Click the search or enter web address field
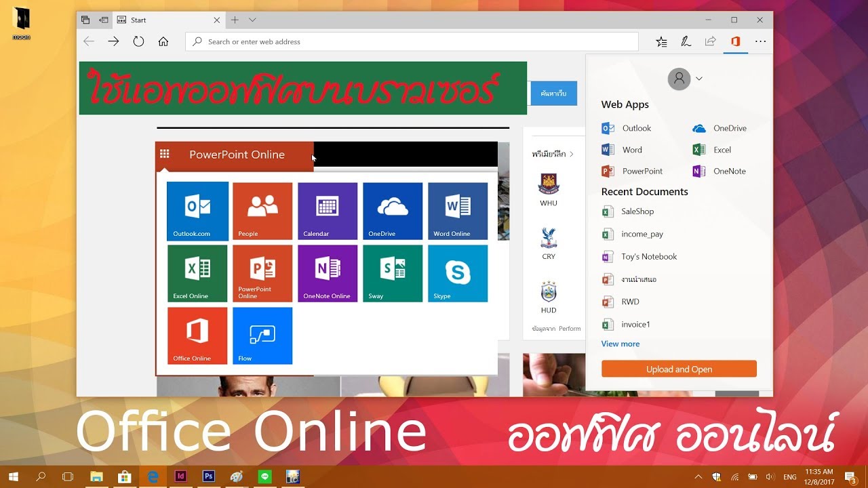The height and width of the screenshot is (488, 868). tap(412, 41)
